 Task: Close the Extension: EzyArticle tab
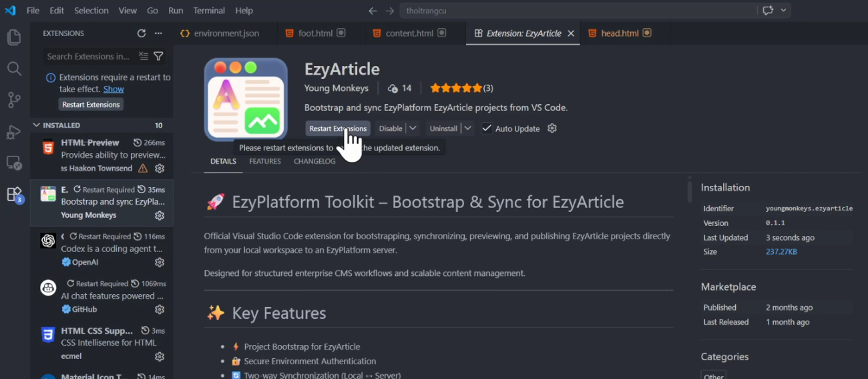570,33
